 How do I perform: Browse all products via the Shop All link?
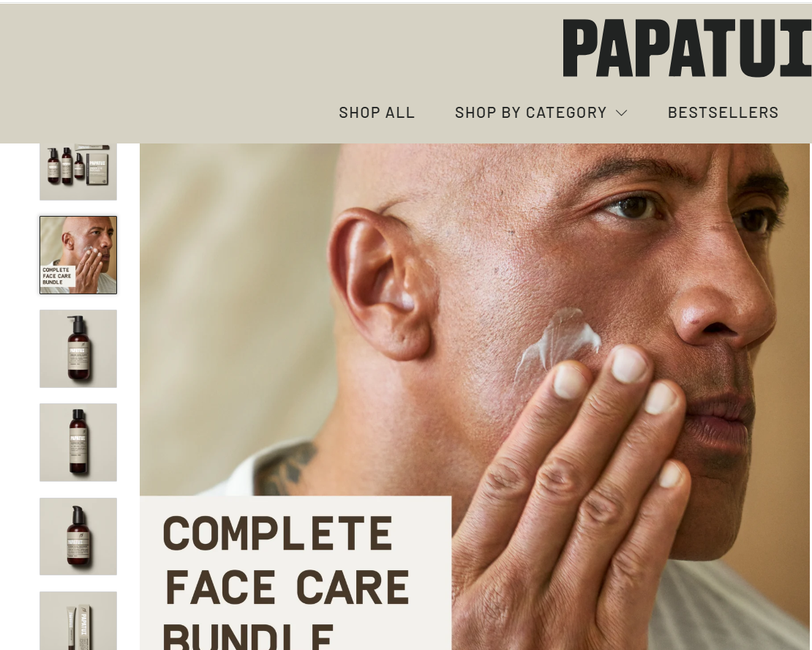[x=377, y=113]
